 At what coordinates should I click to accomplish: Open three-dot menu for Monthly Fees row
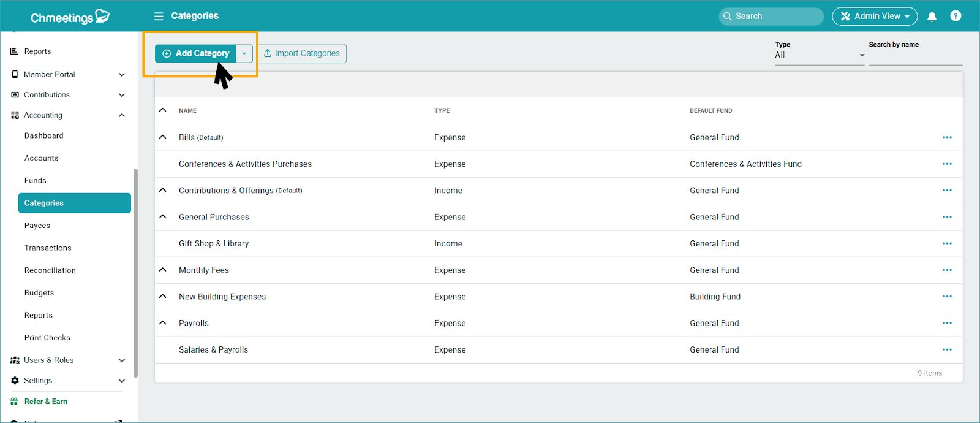[947, 270]
